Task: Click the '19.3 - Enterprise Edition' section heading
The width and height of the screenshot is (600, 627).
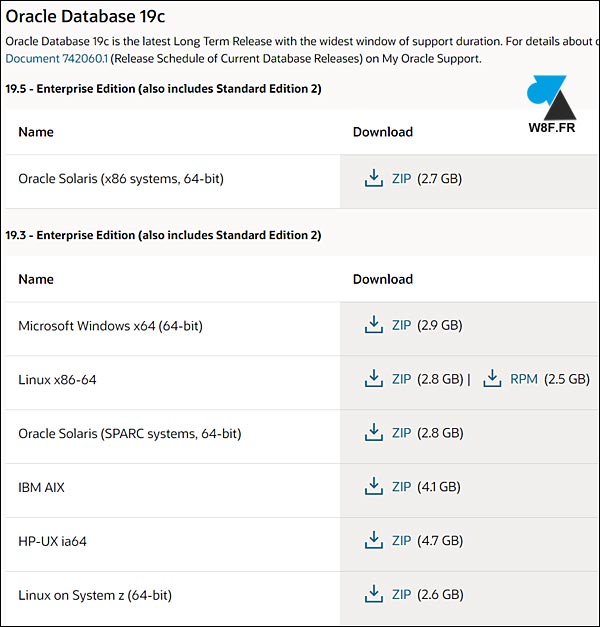Action: [163, 235]
